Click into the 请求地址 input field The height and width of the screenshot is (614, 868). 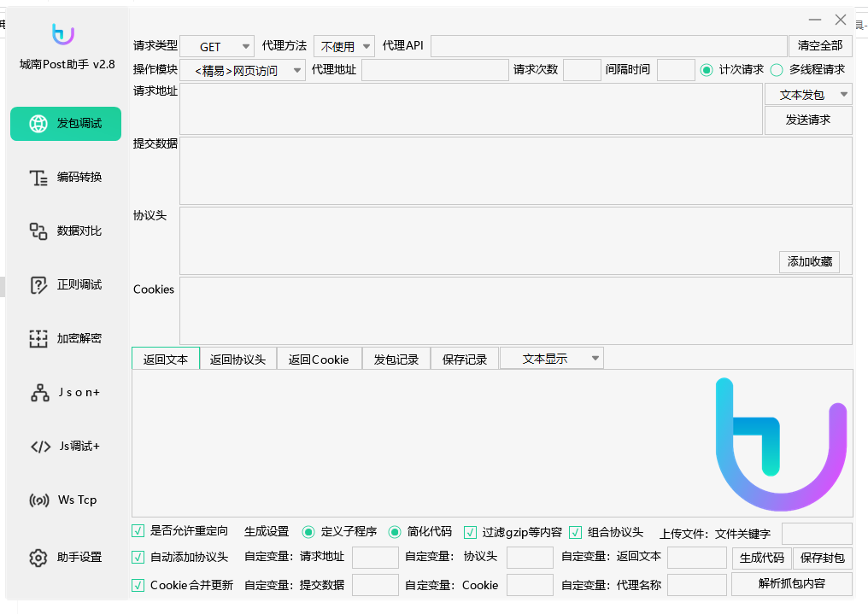pyautogui.click(x=470, y=108)
